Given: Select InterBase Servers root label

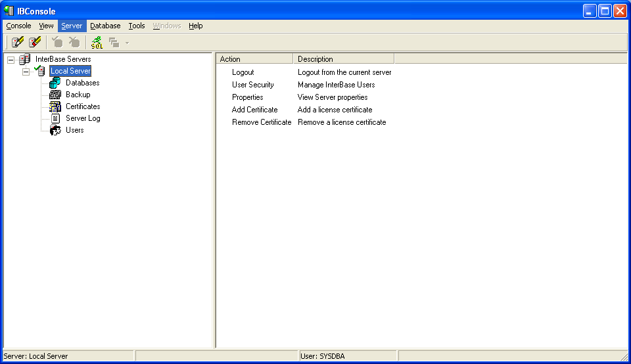Looking at the screenshot, I should tap(63, 59).
